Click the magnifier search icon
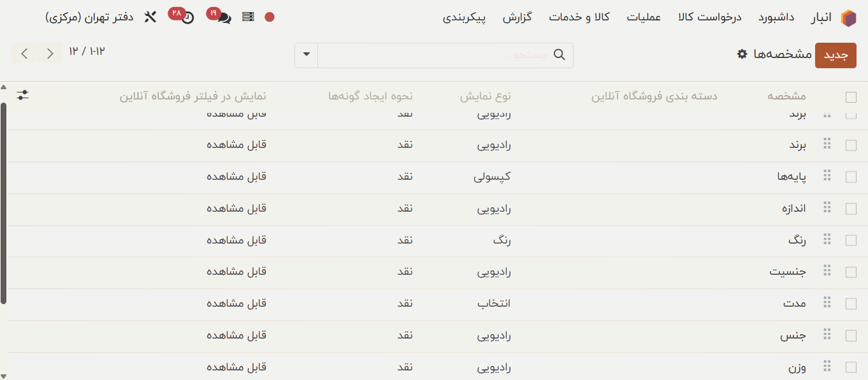Screen dimensions: 868x380 pos(560,55)
